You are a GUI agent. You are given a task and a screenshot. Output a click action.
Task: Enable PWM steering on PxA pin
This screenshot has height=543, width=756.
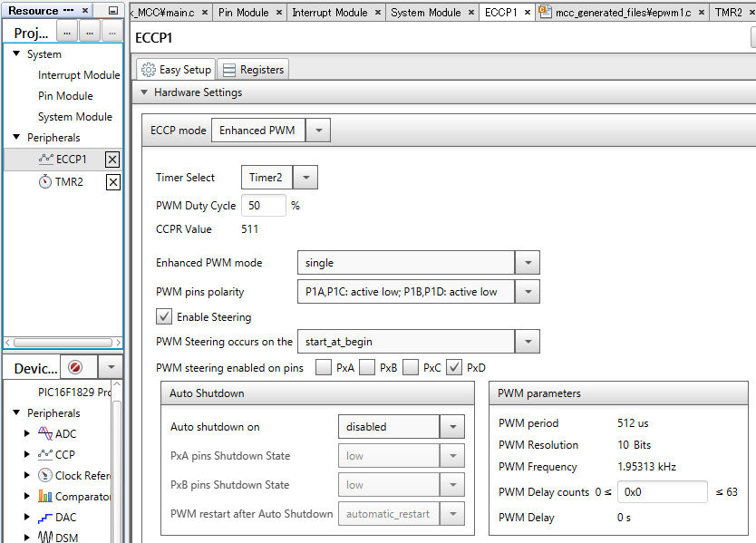(324, 367)
